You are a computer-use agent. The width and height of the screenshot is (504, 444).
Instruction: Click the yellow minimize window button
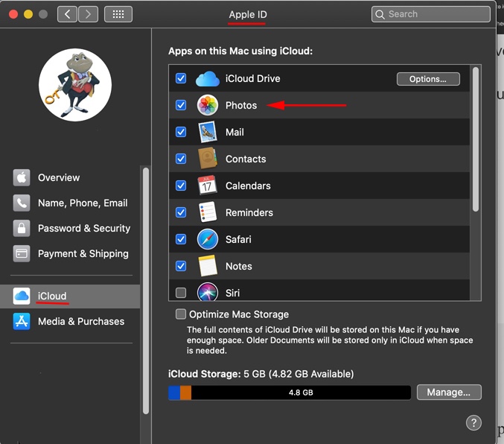(28, 14)
